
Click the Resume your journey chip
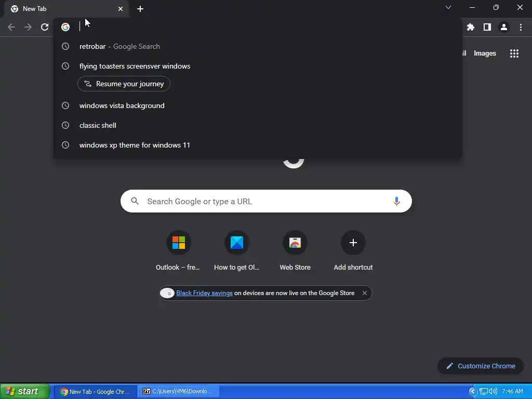pos(124,84)
